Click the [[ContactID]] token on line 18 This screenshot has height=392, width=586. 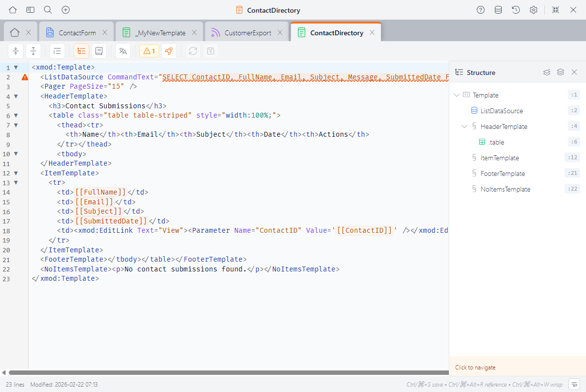365,230
